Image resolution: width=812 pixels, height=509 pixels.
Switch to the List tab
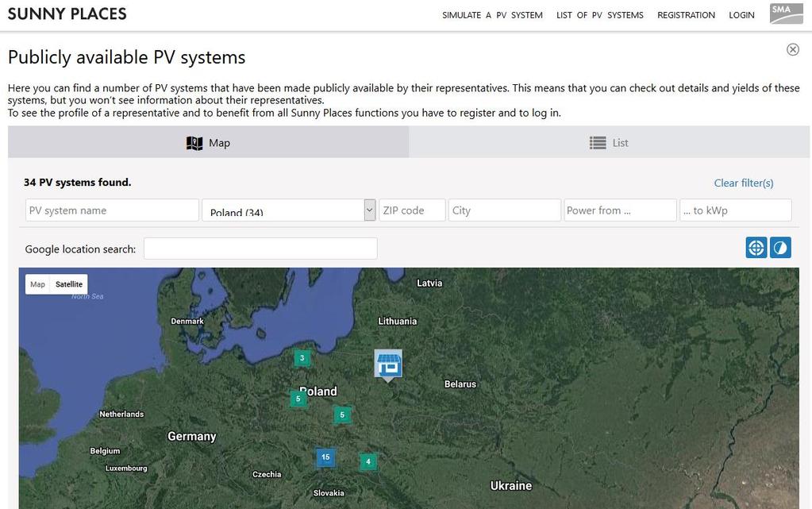point(609,143)
